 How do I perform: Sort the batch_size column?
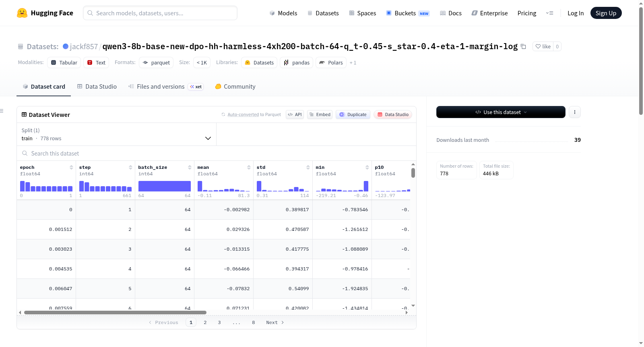[190, 167]
